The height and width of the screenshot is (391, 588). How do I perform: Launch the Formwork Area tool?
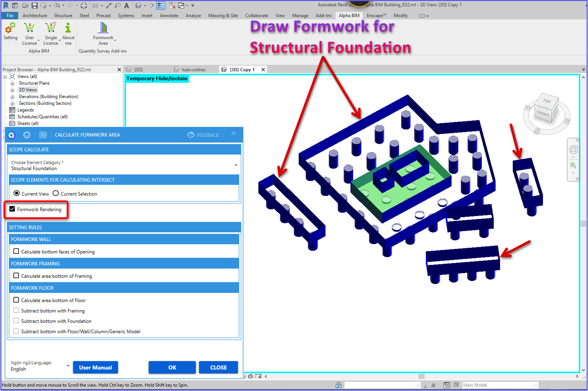pos(103,34)
